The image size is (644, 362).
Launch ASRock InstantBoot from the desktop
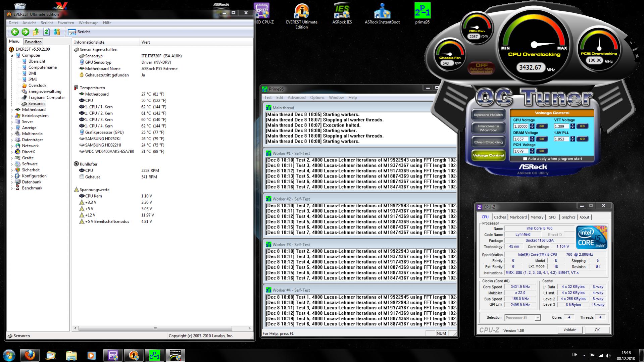(x=382, y=14)
